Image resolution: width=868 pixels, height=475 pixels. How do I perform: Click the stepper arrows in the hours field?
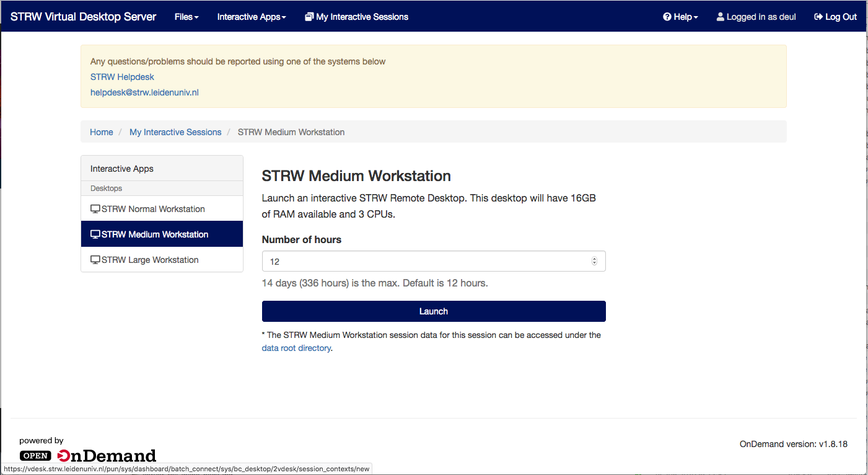coord(594,262)
